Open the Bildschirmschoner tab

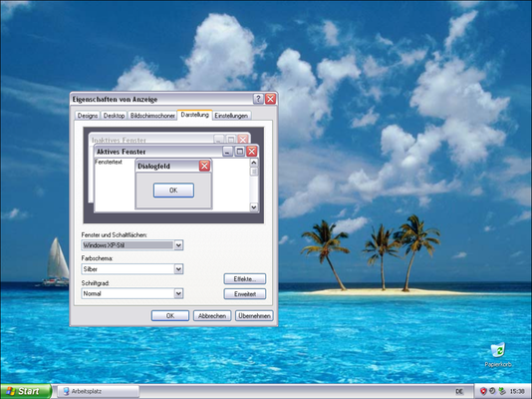click(152, 116)
